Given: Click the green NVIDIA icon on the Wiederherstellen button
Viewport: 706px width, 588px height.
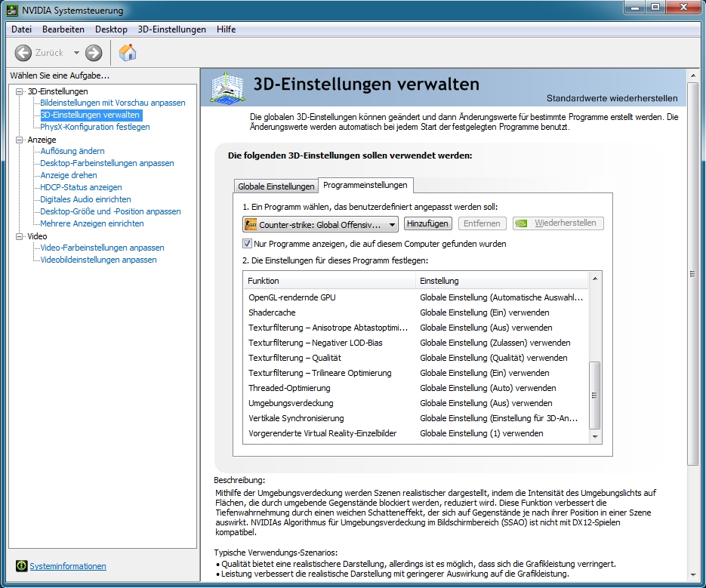Looking at the screenshot, I should pos(521,223).
